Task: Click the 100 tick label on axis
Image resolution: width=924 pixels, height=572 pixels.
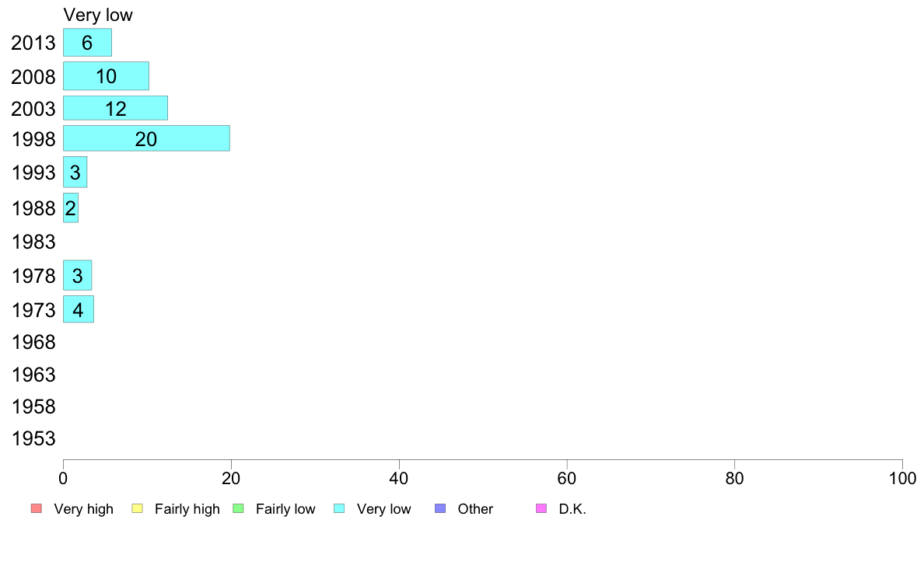Action: pyautogui.click(x=902, y=478)
